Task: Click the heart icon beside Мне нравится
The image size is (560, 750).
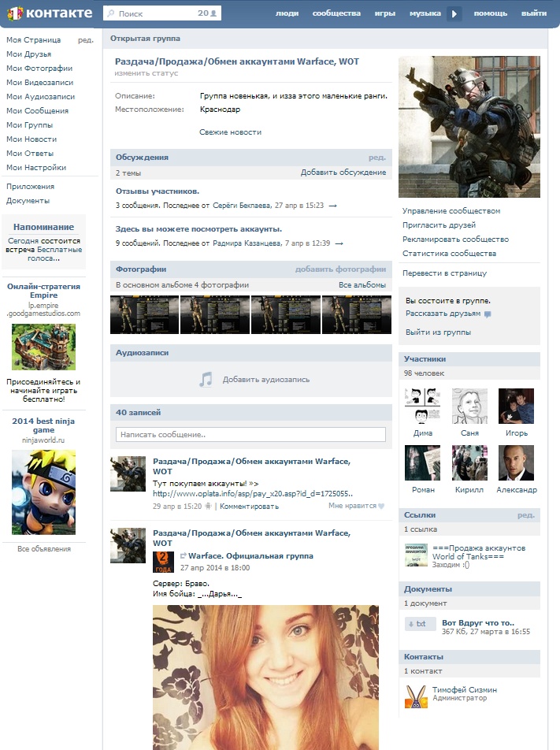Action: tap(381, 506)
